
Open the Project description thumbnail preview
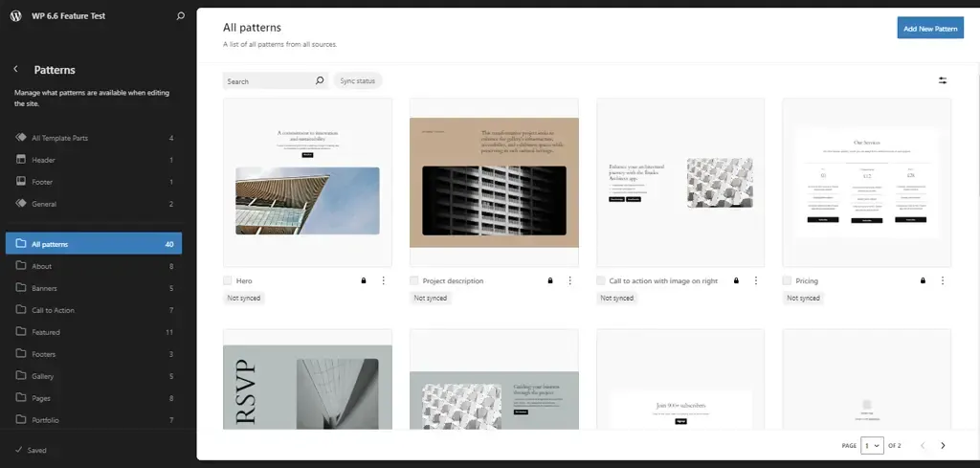tap(494, 183)
